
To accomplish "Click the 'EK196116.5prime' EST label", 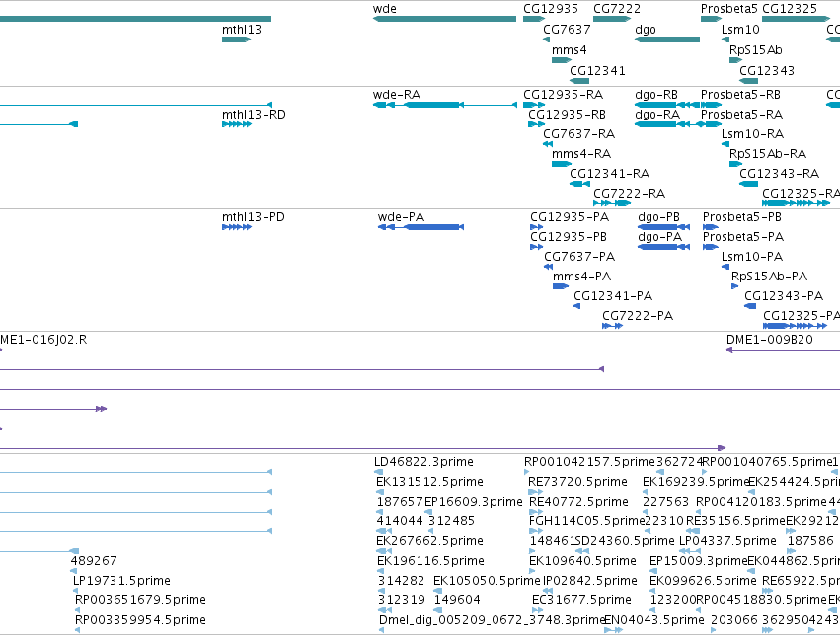I will pos(430,561).
